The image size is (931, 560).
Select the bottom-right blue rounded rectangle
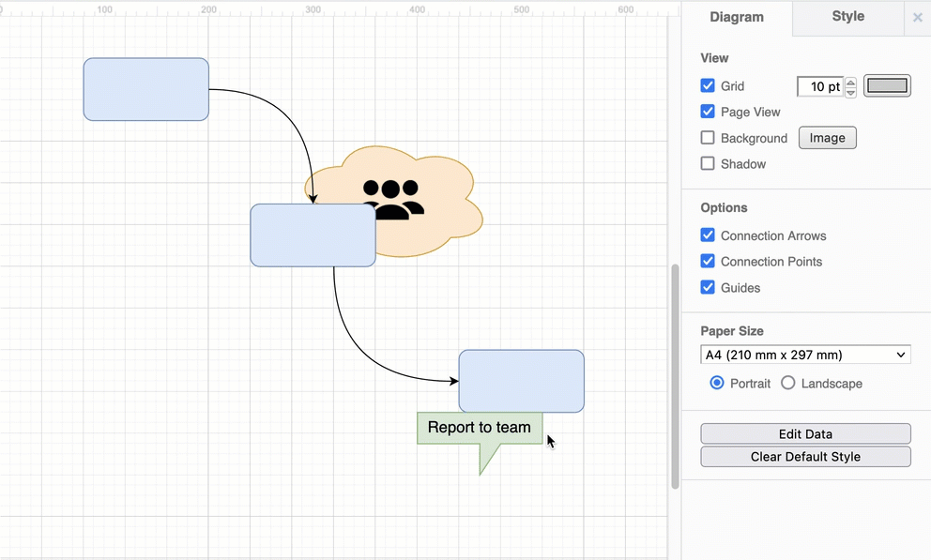(x=521, y=381)
